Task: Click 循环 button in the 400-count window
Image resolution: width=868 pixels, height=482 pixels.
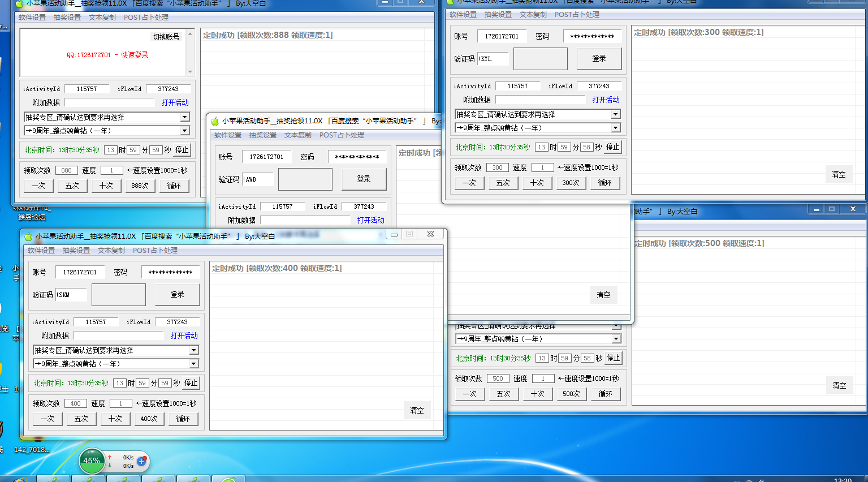Action: tap(183, 419)
